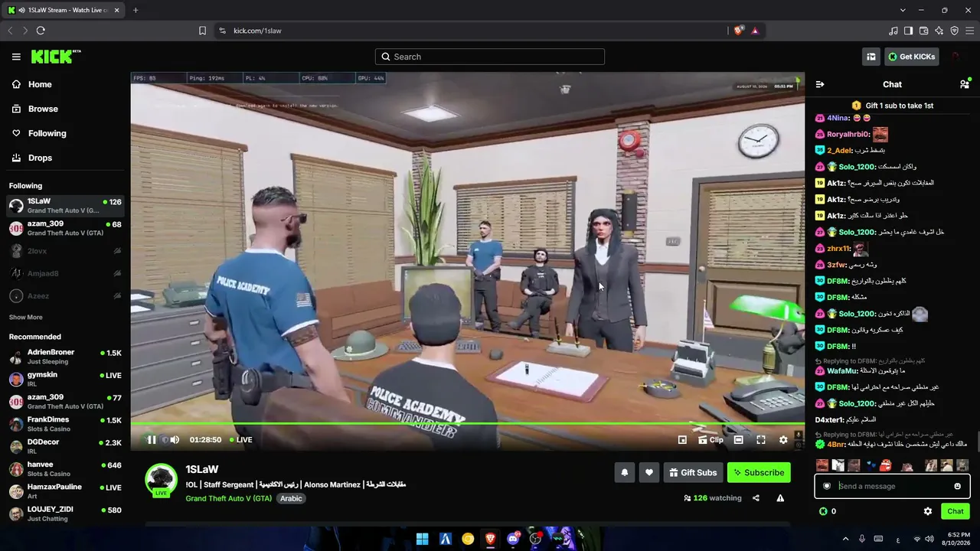Jump to LIVE in the video player
Viewport: 980px width, 551px height.
click(x=240, y=440)
